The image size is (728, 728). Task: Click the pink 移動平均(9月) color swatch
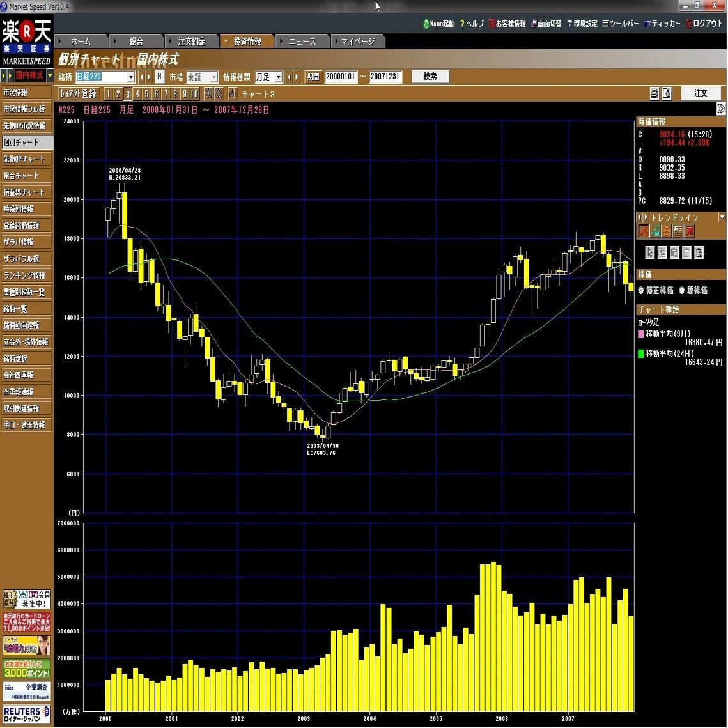tap(641, 334)
